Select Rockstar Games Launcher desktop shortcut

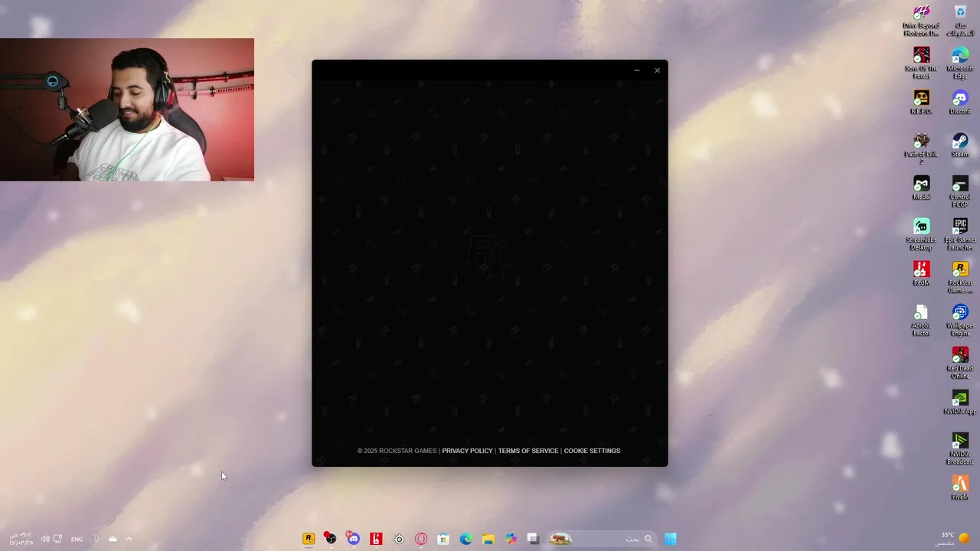960,278
